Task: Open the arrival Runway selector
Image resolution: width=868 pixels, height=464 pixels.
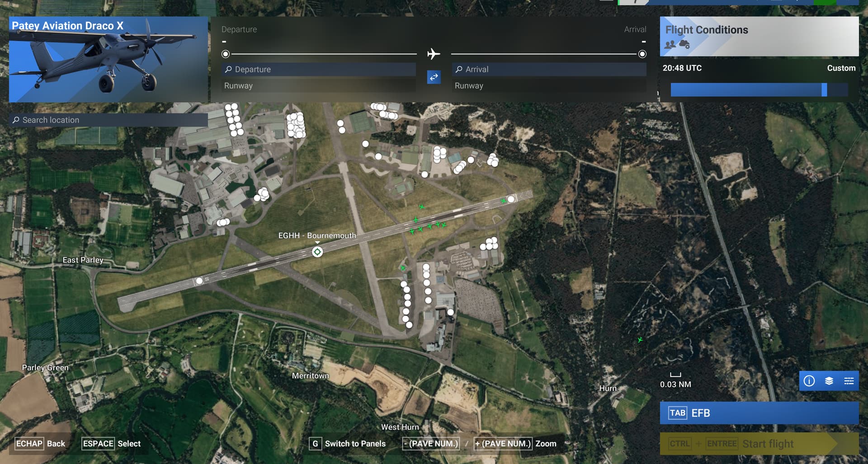Action: point(549,85)
